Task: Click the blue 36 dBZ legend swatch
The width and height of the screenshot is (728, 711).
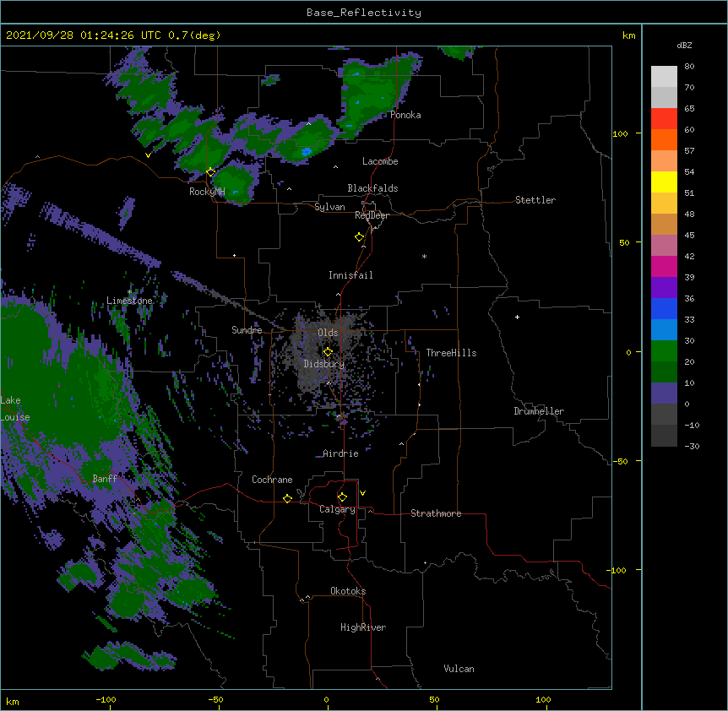Action: (664, 309)
